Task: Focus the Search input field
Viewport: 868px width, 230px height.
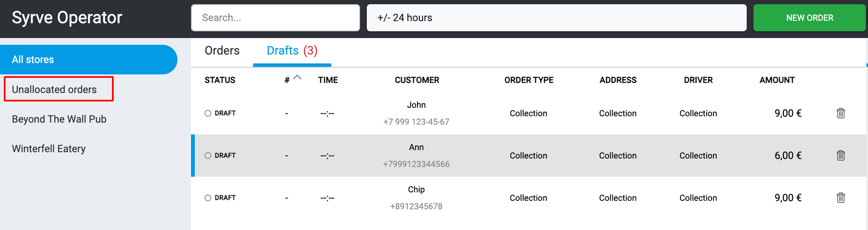Action: tap(275, 18)
